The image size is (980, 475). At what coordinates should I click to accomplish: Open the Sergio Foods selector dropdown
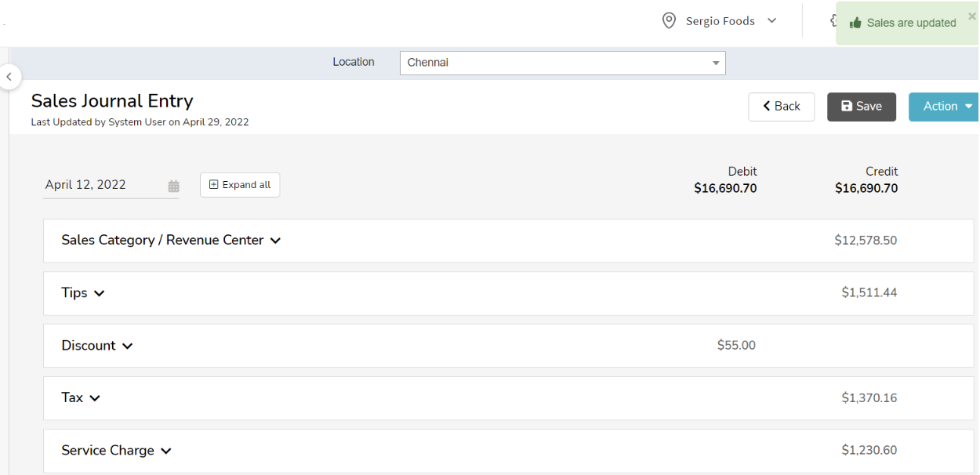(772, 20)
